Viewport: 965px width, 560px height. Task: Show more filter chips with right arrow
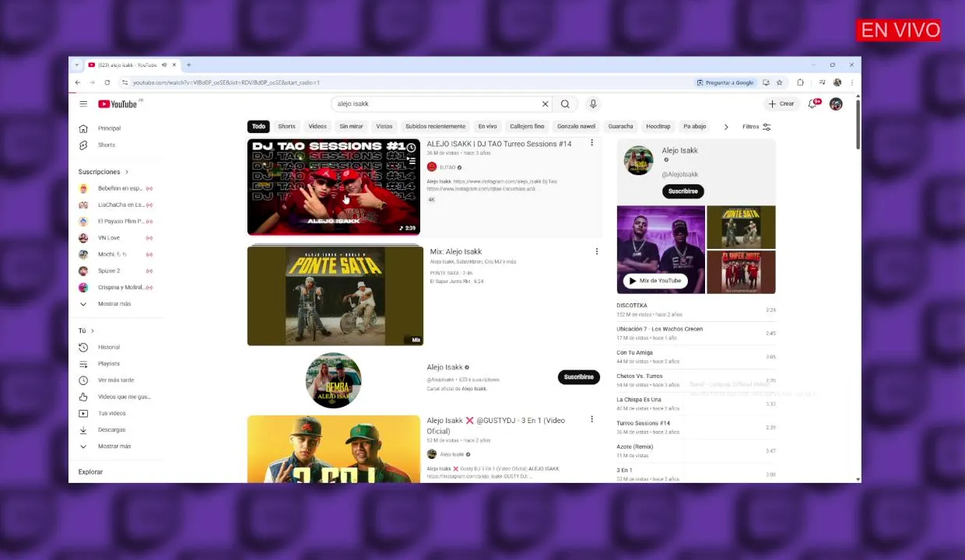(x=726, y=127)
